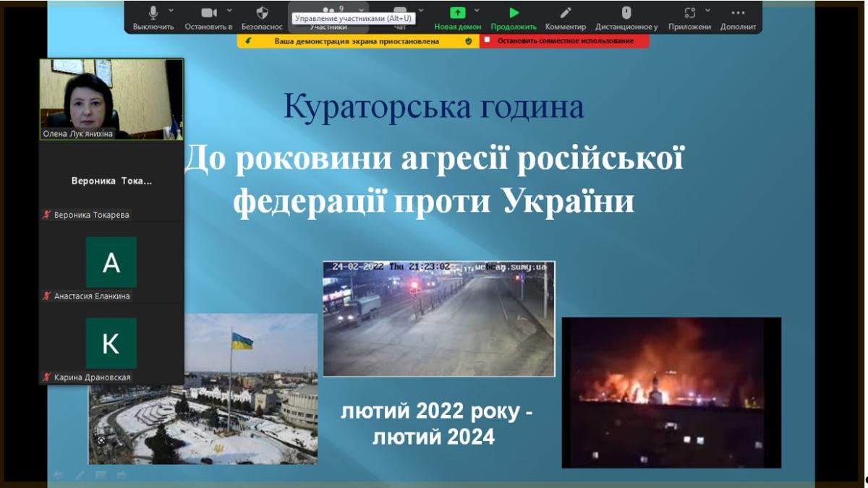Select Олена Лук'янихіна's video thumbnail
The height and width of the screenshot is (488, 868).
(x=111, y=99)
